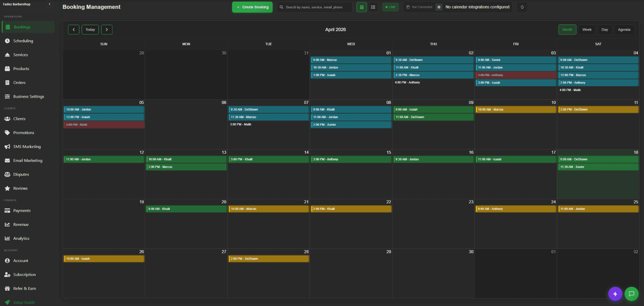Open SMS Marketing megaphone item
Screen dimensions: 644x306
pos(28,146)
